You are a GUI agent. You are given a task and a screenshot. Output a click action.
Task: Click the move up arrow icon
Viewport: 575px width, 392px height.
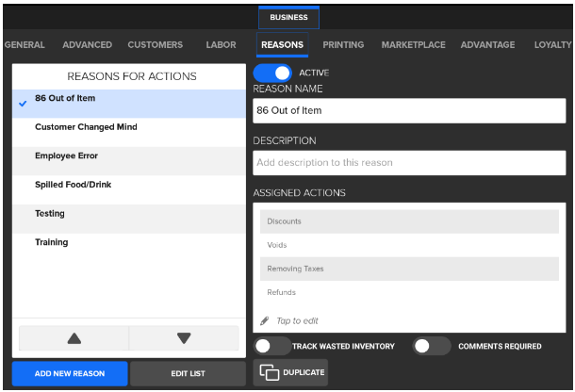tap(74, 338)
